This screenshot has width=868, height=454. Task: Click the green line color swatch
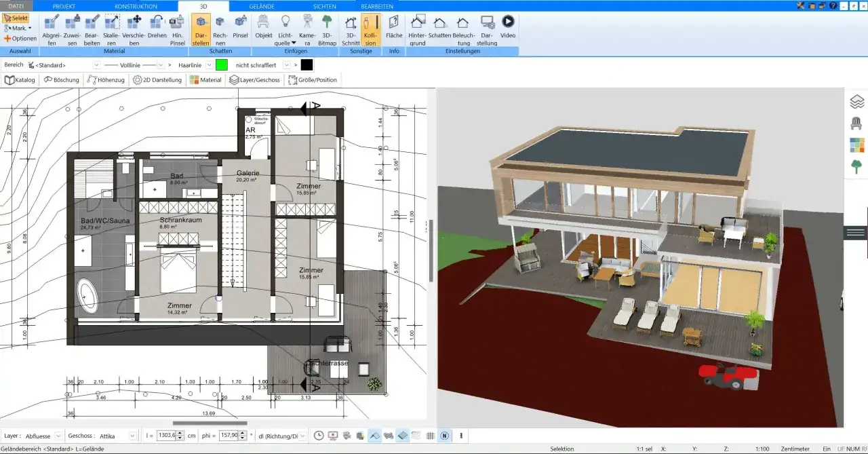[222, 65]
